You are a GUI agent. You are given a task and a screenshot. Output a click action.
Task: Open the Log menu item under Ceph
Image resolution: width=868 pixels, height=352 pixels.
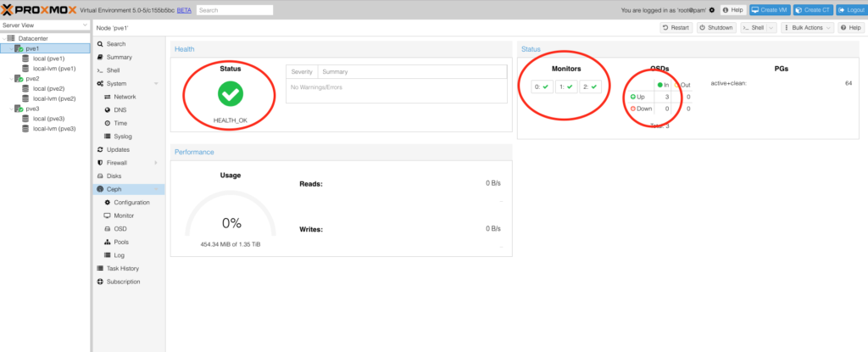click(129, 255)
